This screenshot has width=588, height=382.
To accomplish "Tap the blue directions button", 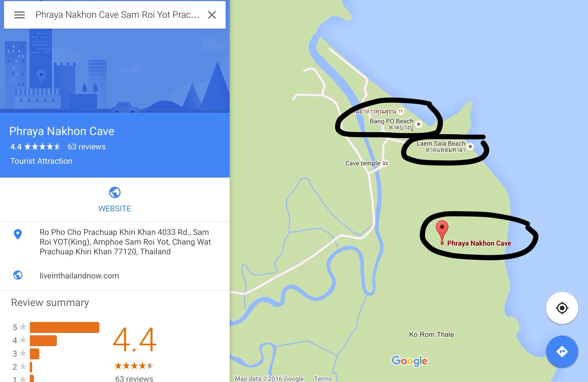I will point(562,352).
